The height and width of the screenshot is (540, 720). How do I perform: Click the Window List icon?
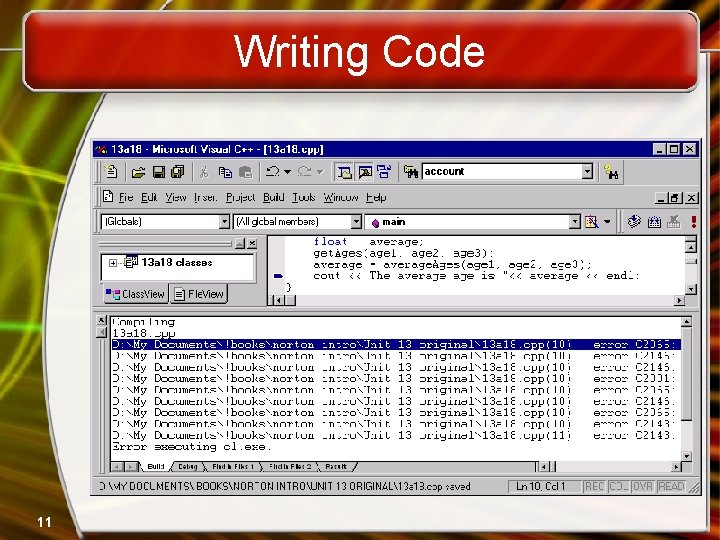[x=384, y=172]
